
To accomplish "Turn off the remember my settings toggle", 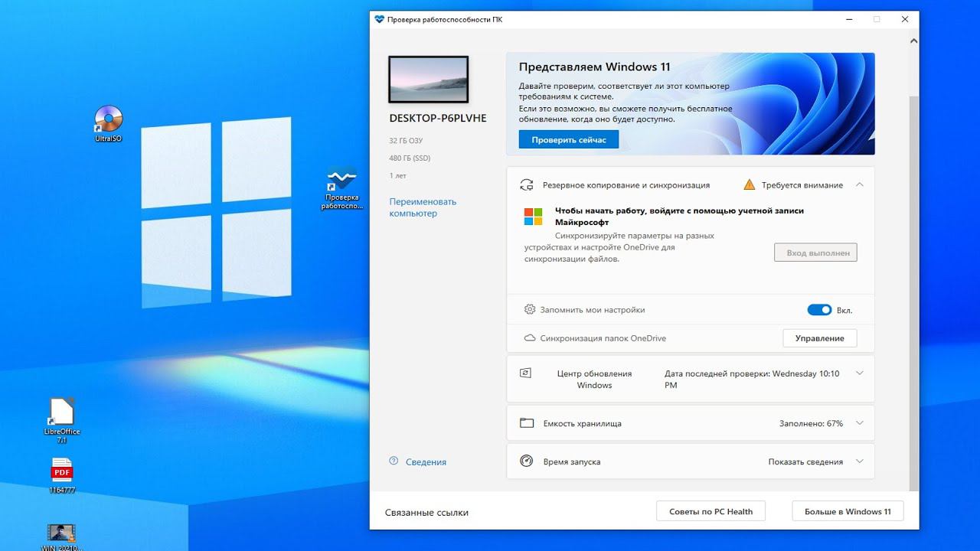I will point(819,310).
